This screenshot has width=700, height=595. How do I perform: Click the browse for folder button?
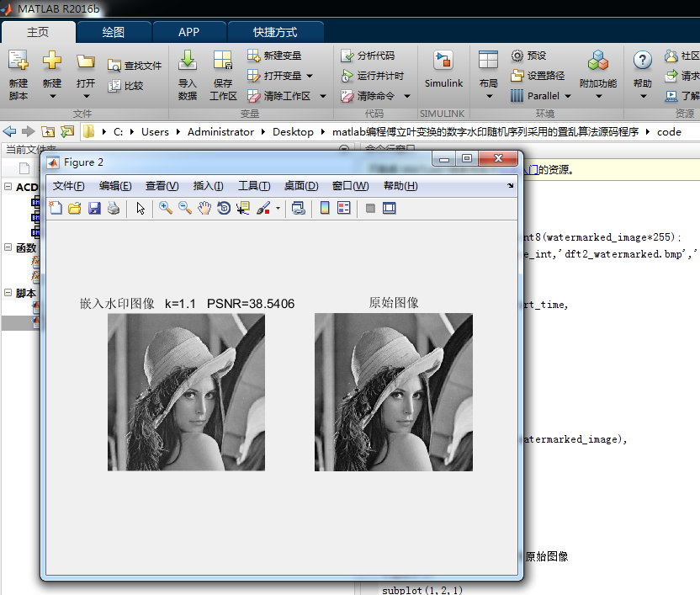point(67,131)
